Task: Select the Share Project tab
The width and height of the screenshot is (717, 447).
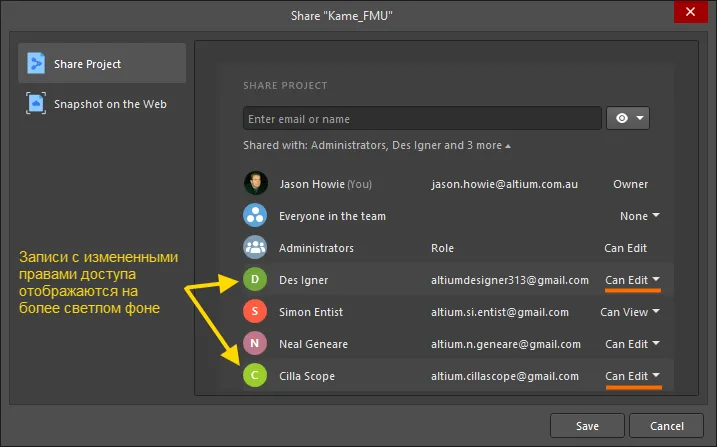Action: (102, 63)
